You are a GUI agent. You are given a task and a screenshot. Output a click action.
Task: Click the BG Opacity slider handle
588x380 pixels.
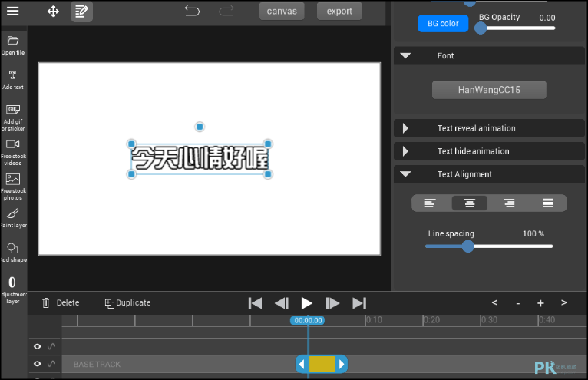coord(481,28)
